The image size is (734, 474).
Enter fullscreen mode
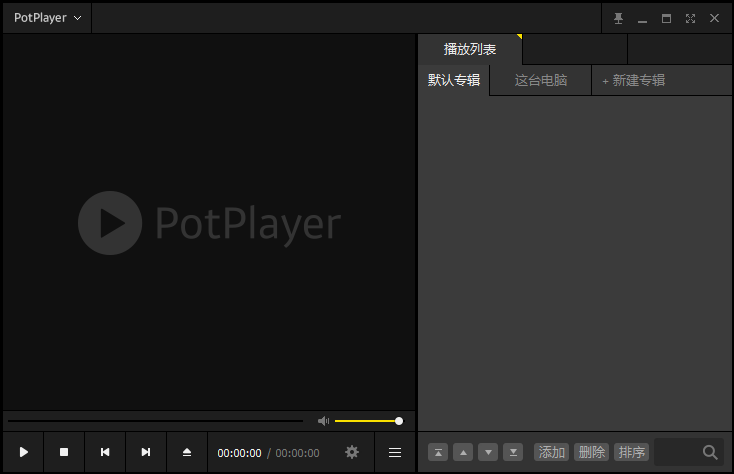pyautogui.click(x=690, y=18)
